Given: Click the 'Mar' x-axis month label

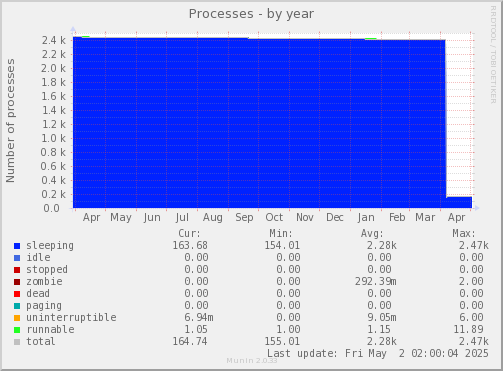Looking at the screenshot, I should 425,218.
